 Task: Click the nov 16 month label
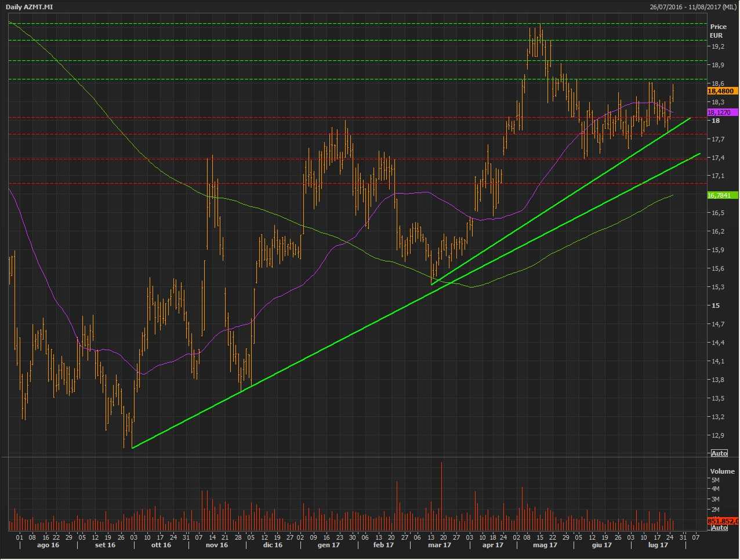(217, 545)
